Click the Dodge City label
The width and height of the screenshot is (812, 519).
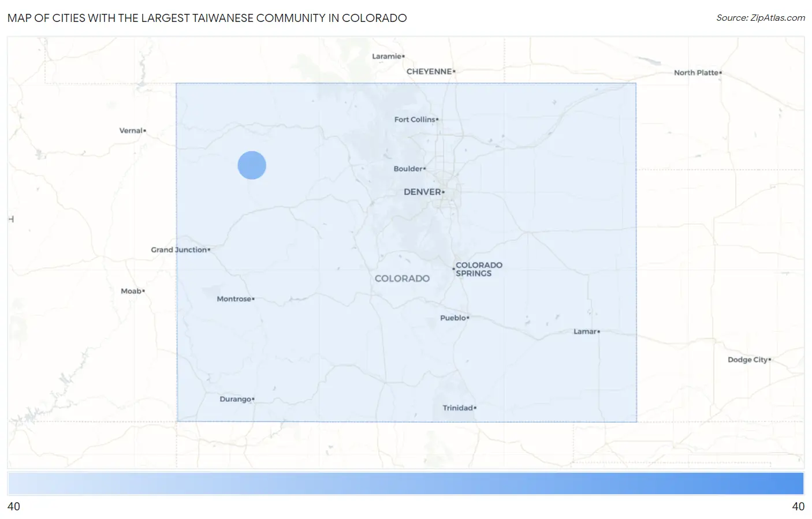pos(749,359)
